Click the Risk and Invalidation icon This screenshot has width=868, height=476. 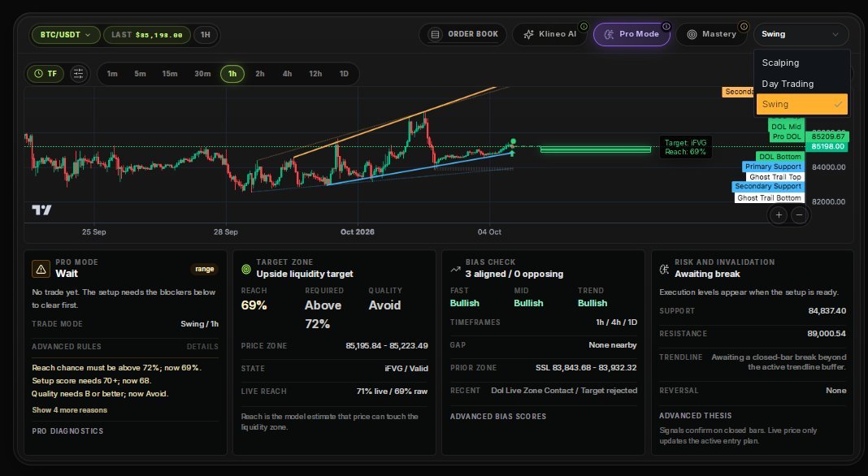pyautogui.click(x=664, y=269)
